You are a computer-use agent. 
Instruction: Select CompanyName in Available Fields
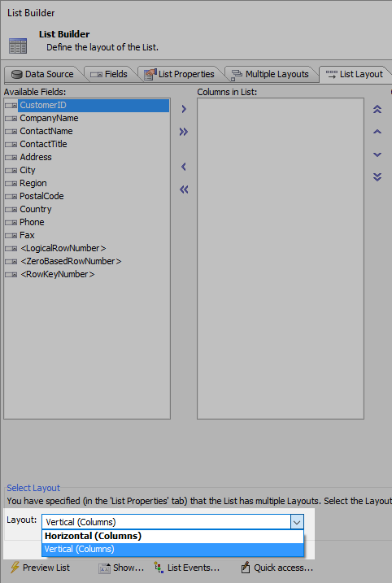pyautogui.click(x=49, y=118)
